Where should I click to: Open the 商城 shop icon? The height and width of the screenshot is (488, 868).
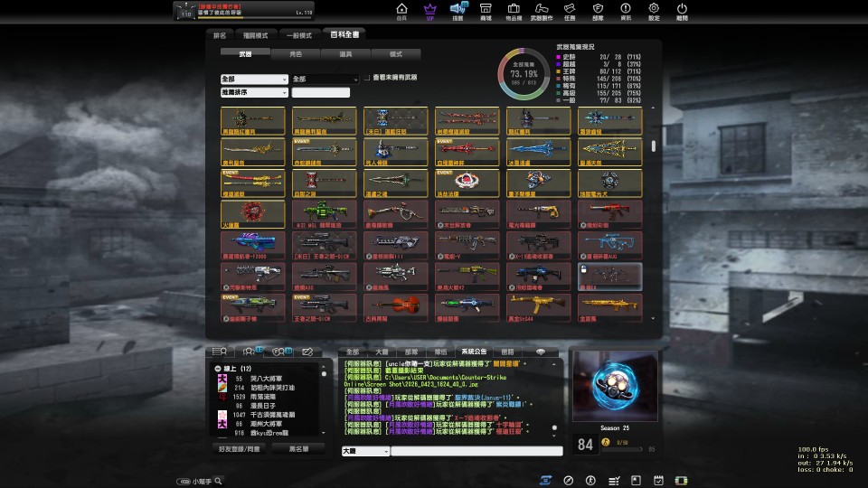tap(486, 11)
